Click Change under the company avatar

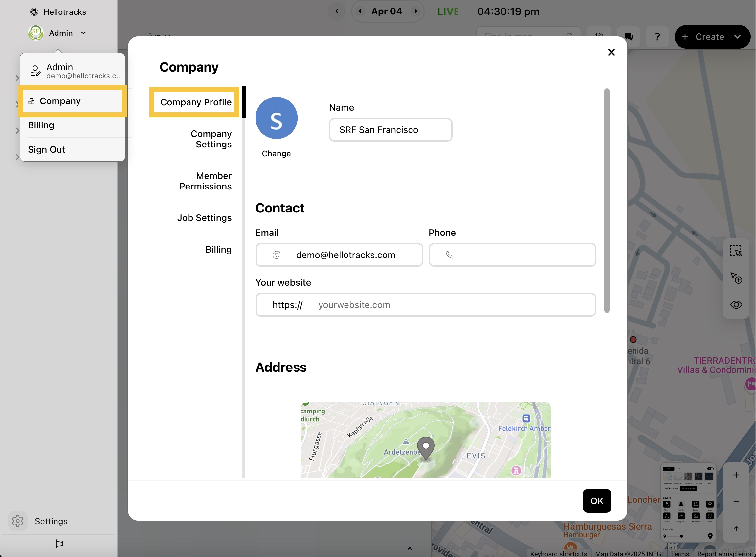276,154
